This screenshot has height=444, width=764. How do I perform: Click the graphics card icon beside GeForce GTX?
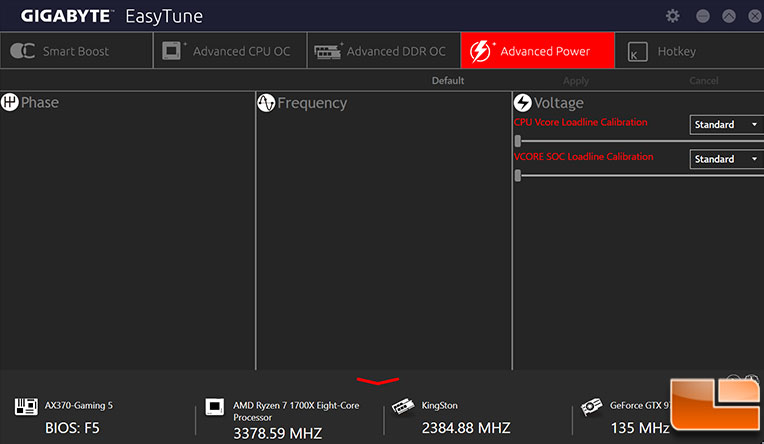(592, 406)
